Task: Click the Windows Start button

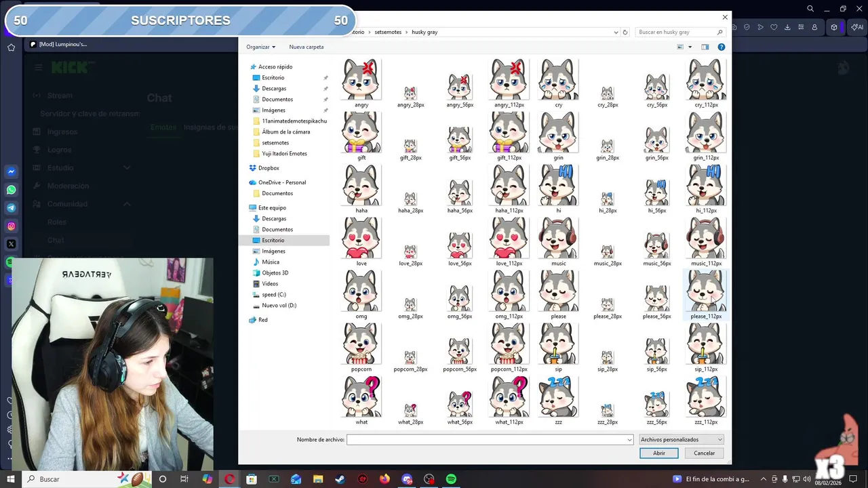Action: click(11, 479)
